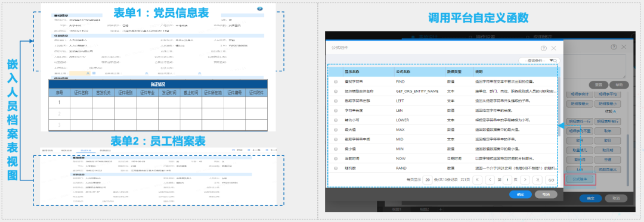Select the GET_ORG_ENTITY_NAME radio button
This screenshot has height=222, width=644.
click(336, 91)
